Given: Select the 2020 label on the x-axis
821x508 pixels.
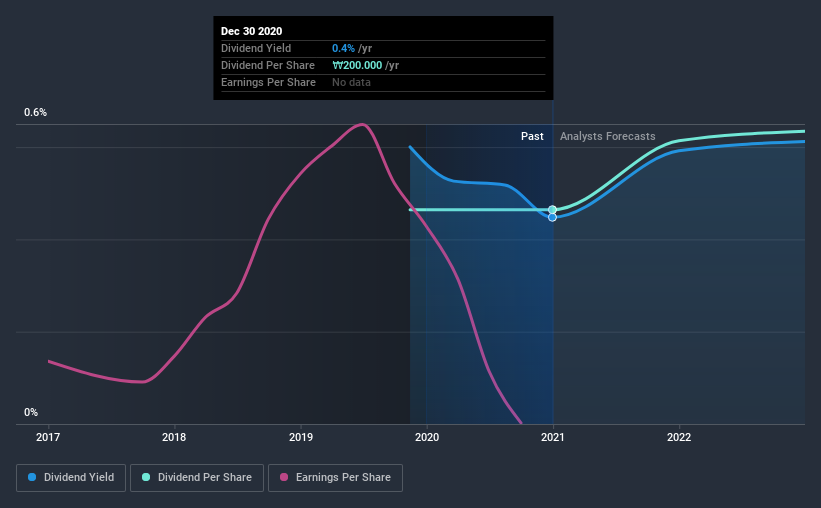Looking at the screenshot, I should (427, 437).
